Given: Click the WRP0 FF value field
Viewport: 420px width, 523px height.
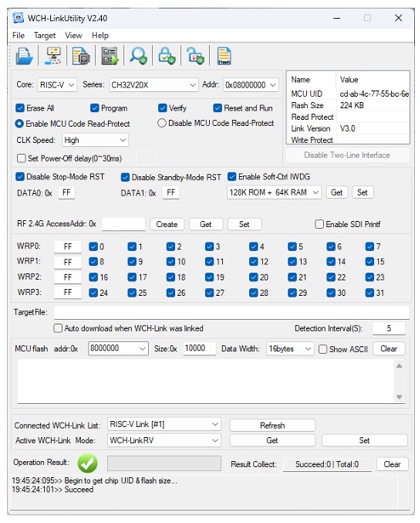Looking at the screenshot, I should point(68,247).
